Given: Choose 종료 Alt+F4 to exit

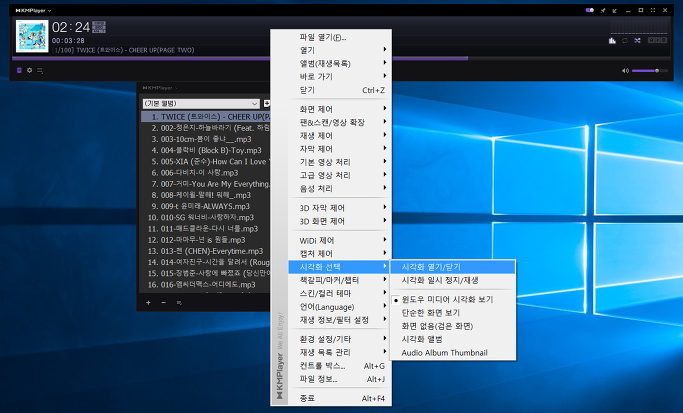Looking at the screenshot, I should (340, 398).
